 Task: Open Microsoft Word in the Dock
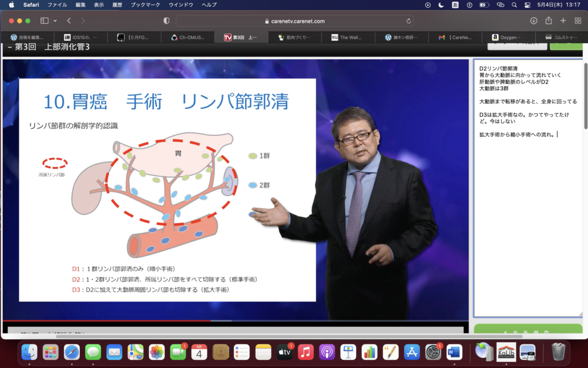[x=454, y=351]
